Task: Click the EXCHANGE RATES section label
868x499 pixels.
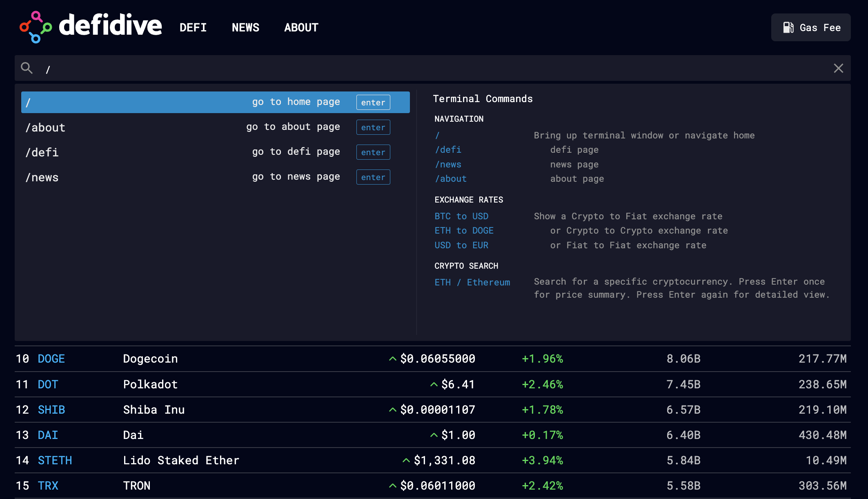Action: pos(469,200)
